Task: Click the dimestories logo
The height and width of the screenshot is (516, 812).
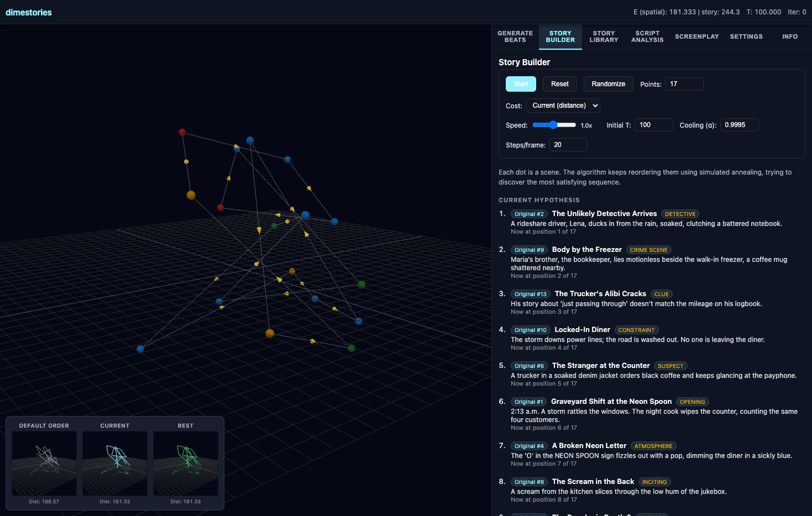Action: pos(29,12)
